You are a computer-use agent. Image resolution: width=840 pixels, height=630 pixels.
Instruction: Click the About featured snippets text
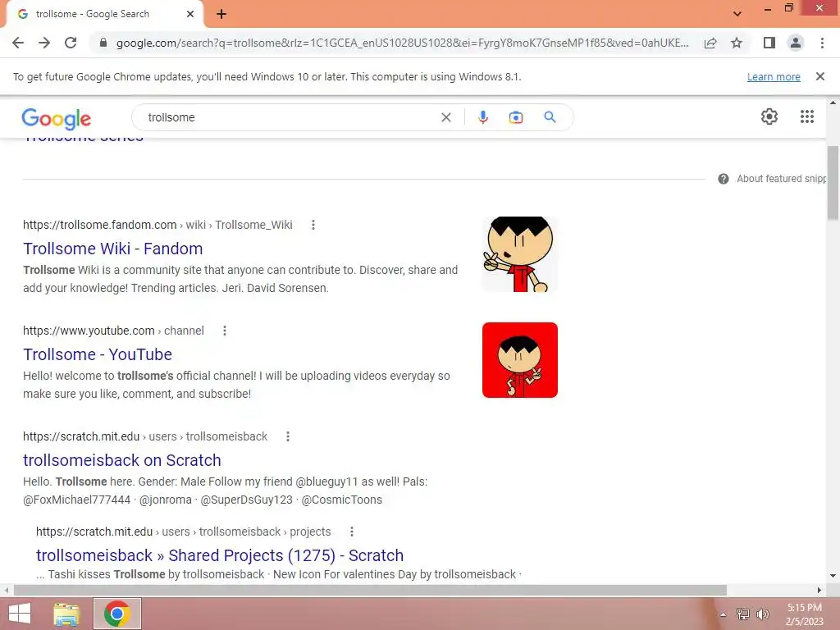[781, 179]
